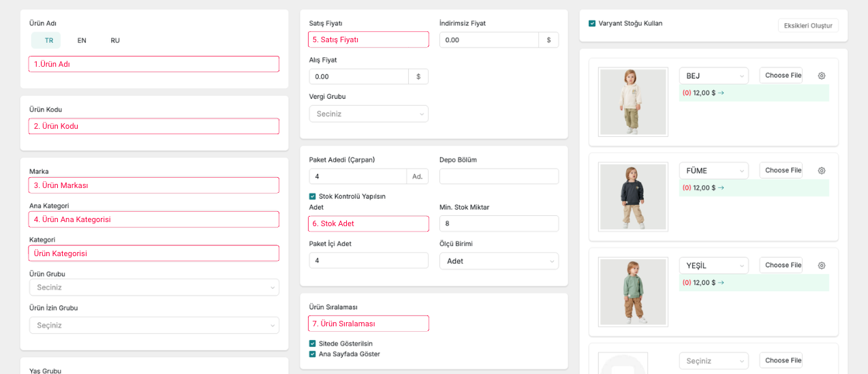The image size is (868, 374).
Task: Click the arrow next to YEŞİL price
Action: click(721, 283)
